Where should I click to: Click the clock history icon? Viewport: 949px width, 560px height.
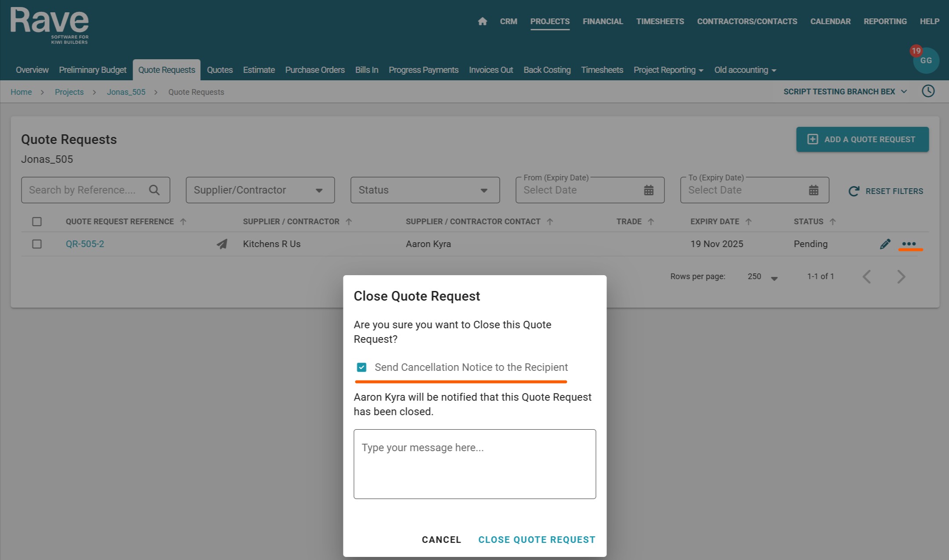coord(928,91)
